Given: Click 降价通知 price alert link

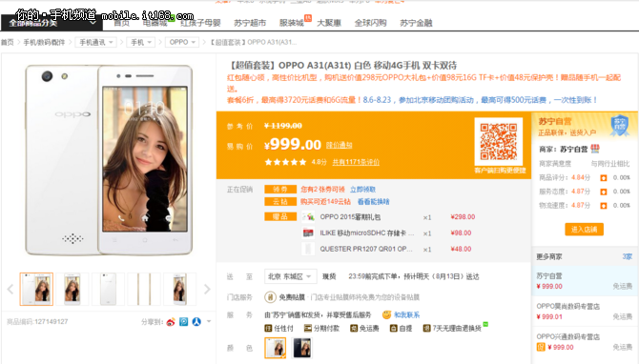Looking at the screenshot, I should tap(340, 145).
